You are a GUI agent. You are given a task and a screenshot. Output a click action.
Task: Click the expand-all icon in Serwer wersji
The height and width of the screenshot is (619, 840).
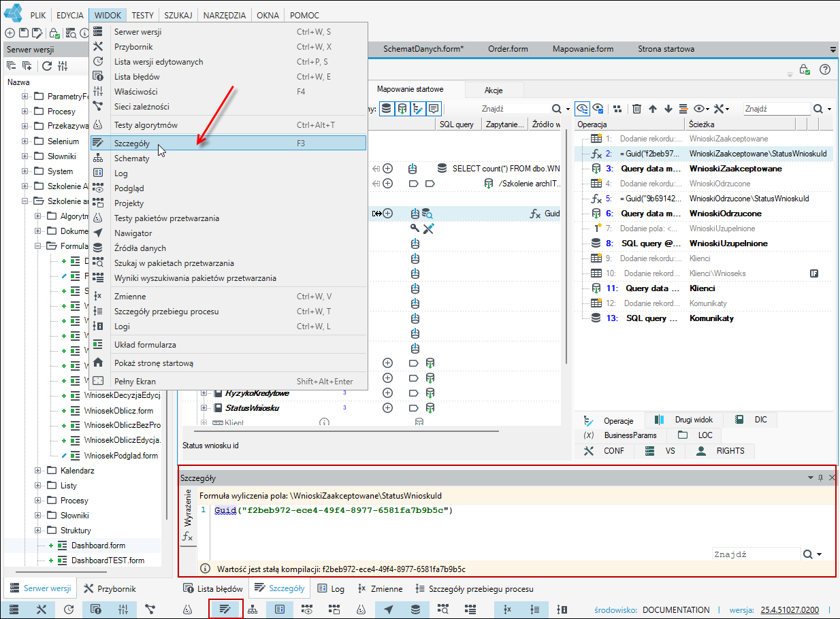coord(27,66)
